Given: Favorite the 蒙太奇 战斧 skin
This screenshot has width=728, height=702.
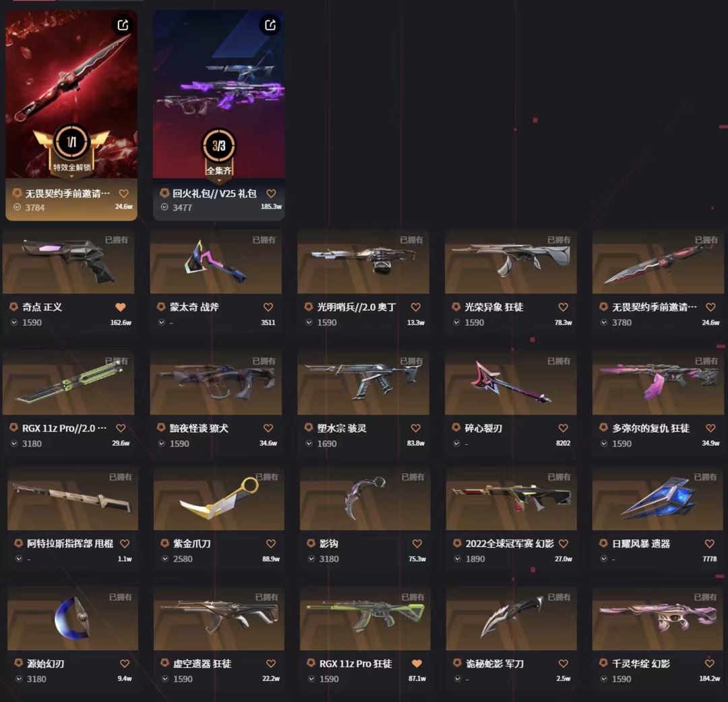Looking at the screenshot, I should tap(268, 307).
